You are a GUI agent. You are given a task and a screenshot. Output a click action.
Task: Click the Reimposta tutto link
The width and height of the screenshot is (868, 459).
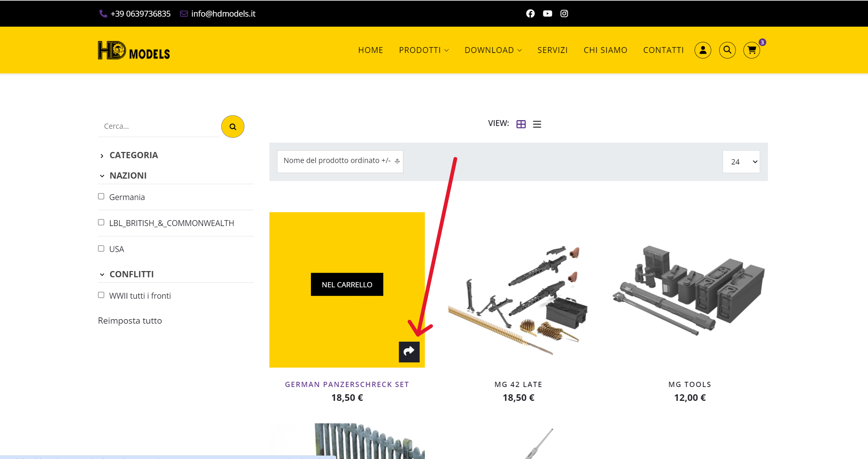[130, 321]
